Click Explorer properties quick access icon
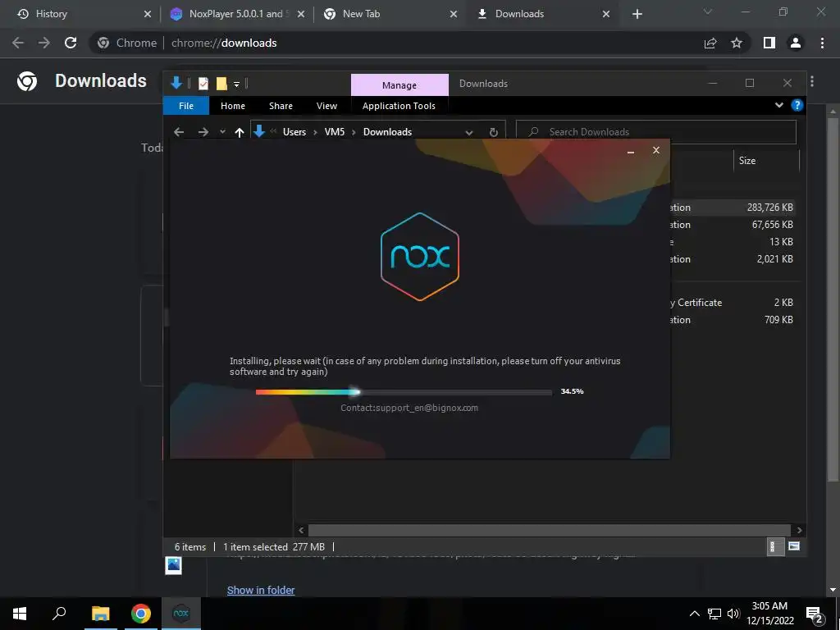This screenshot has height=630, width=840. click(x=203, y=84)
